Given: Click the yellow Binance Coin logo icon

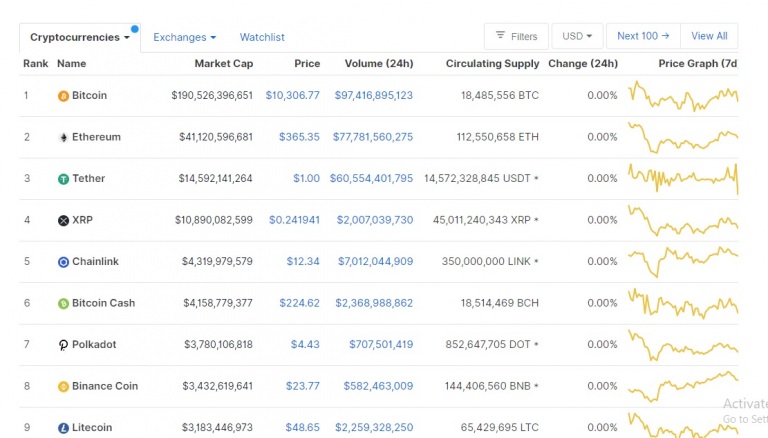Looking at the screenshot, I should coord(63,387).
